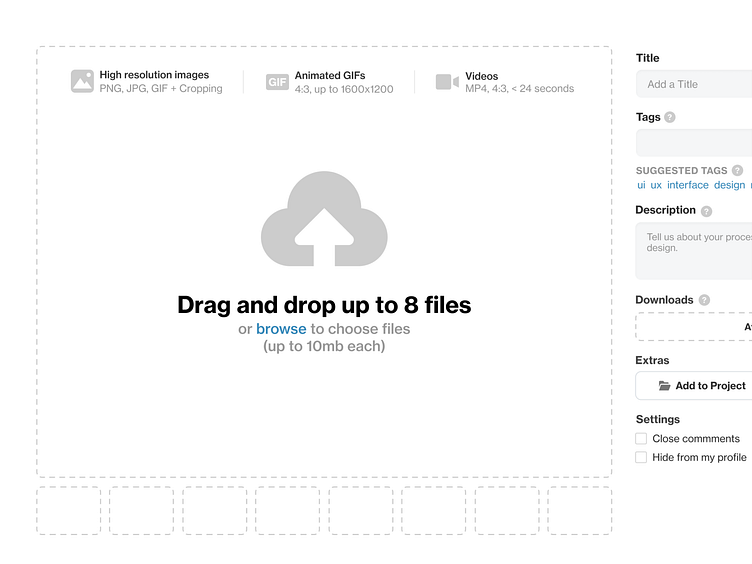752x564 pixels.
Task: Add the suggested tag "ux"
Action: pos(656,185)
